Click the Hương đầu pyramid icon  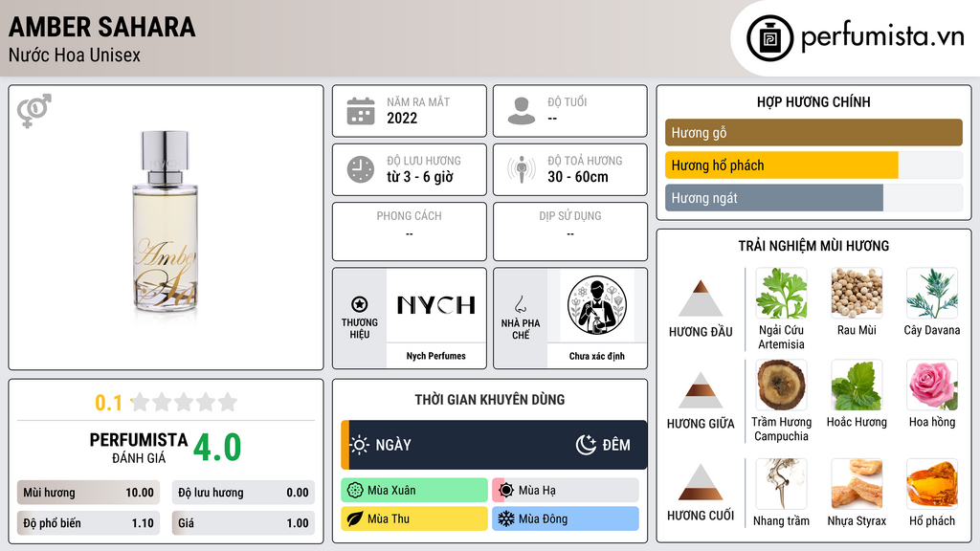[x=701, y=298]
